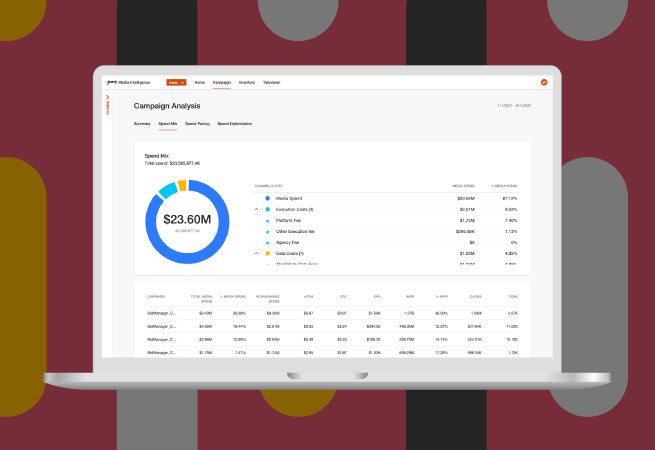Click the Other Execution fee legend dot
The width and height of the screenshot is (655, 450).
click(x=268, y=231)
